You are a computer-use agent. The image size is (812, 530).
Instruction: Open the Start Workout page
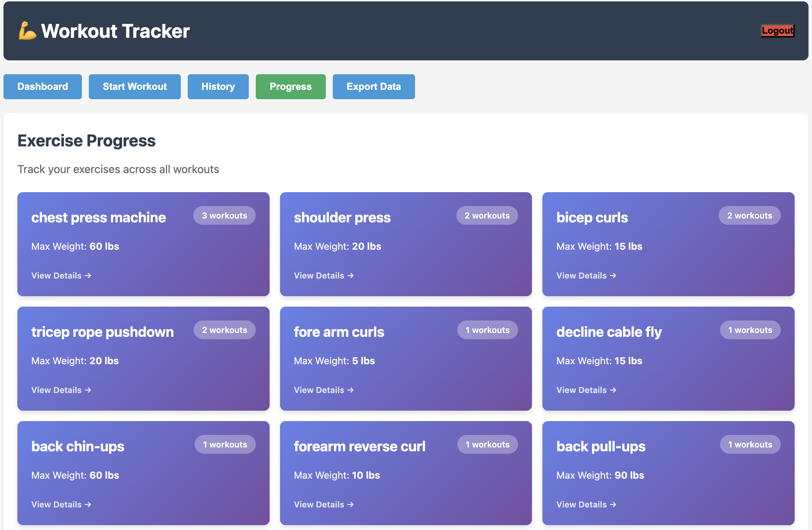coord(135,86)
